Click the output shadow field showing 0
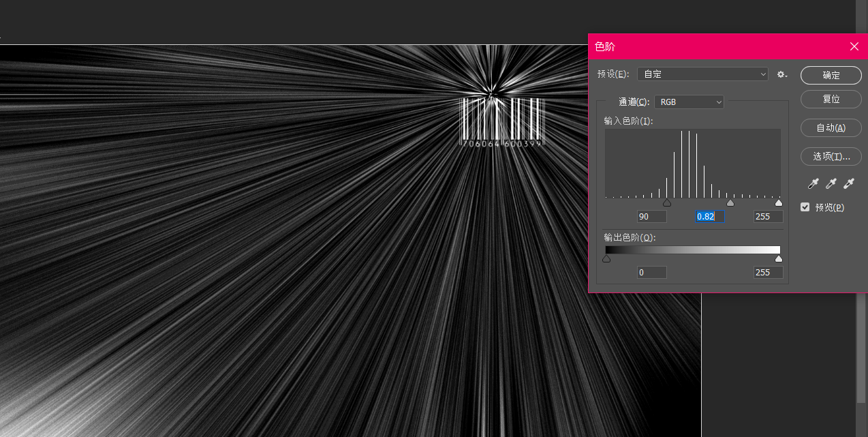The height and width of the screenshot is (437, 868). coord(652,273)
